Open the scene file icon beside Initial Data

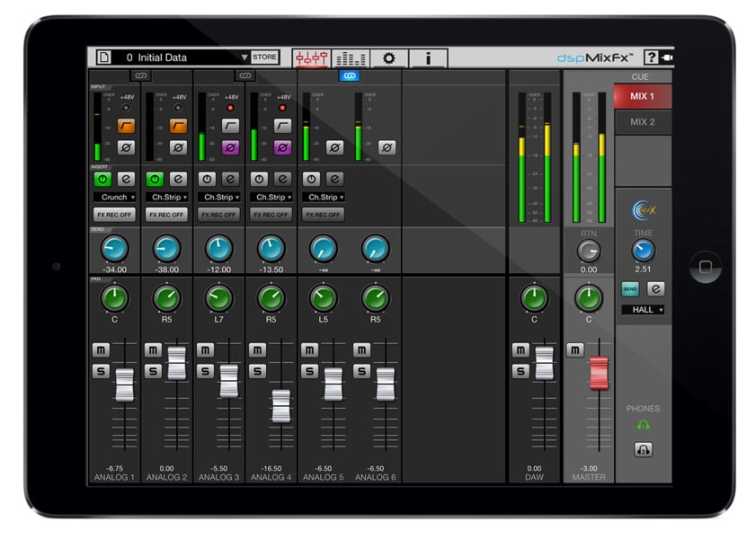coord(103,57)
